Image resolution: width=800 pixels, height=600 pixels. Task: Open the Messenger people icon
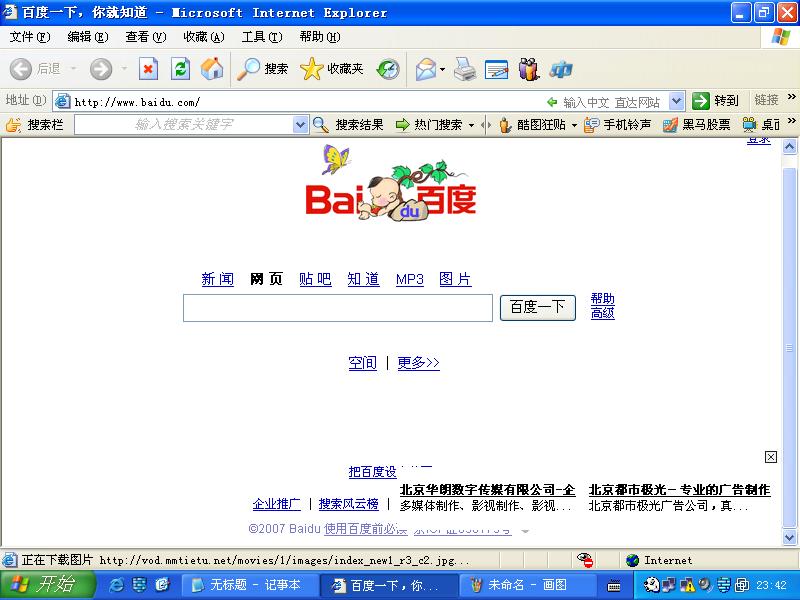point(529,68)
